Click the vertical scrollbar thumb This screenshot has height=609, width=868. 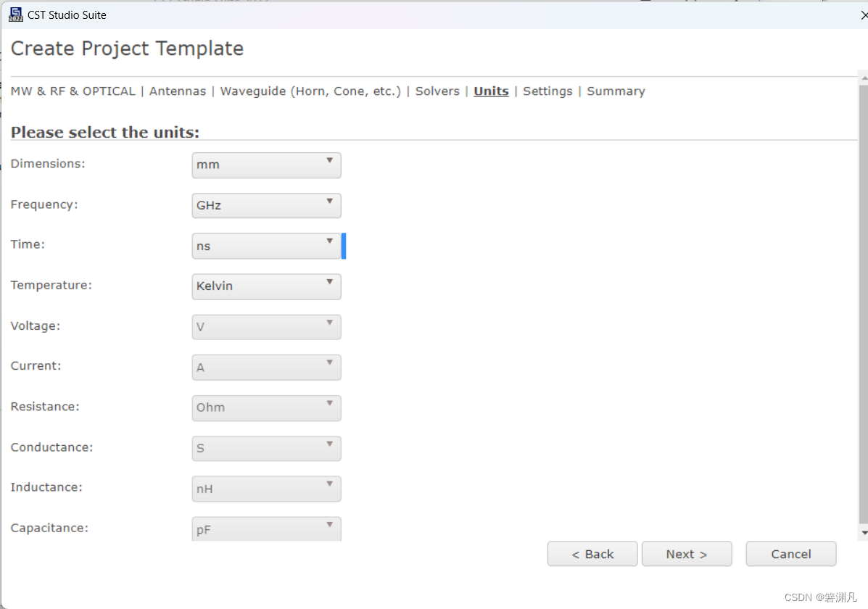point(863,303)
